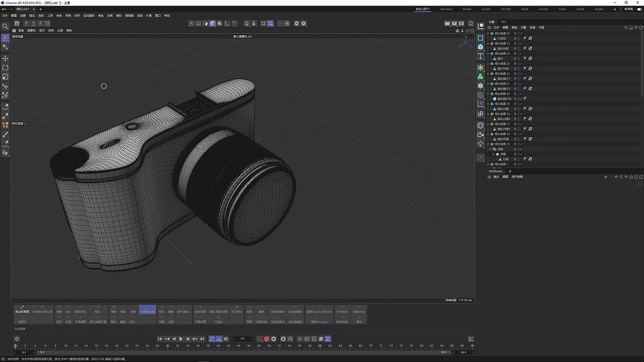Collapse the 细分曲面.24 tree node
The width and height of the screenshot is (644, 362).
488,53
